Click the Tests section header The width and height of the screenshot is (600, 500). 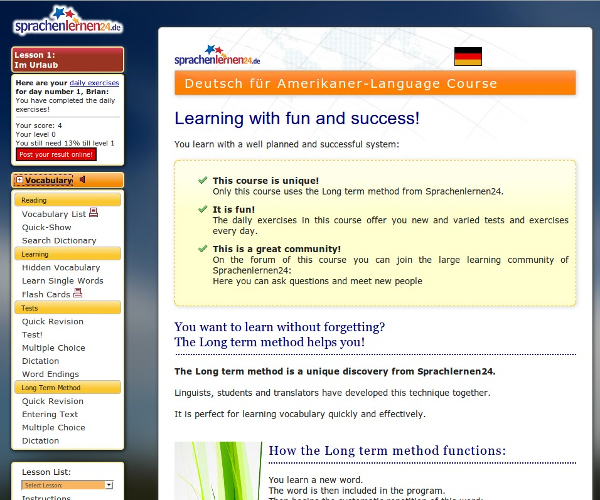coord(67,308)
